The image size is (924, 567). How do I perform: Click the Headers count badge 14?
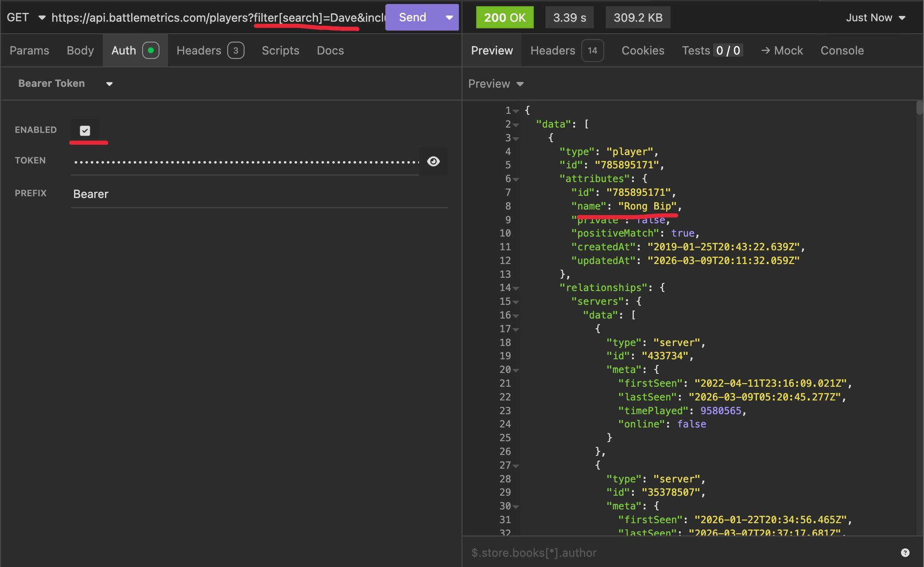592,50
